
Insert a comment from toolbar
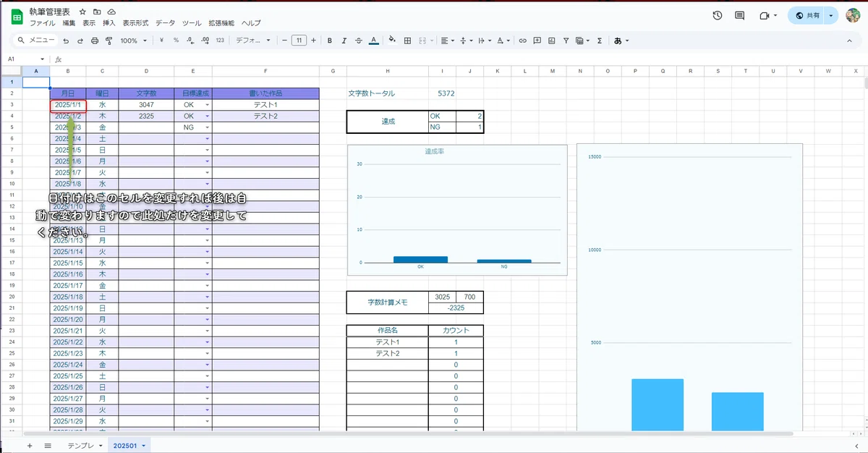[537, 41]
